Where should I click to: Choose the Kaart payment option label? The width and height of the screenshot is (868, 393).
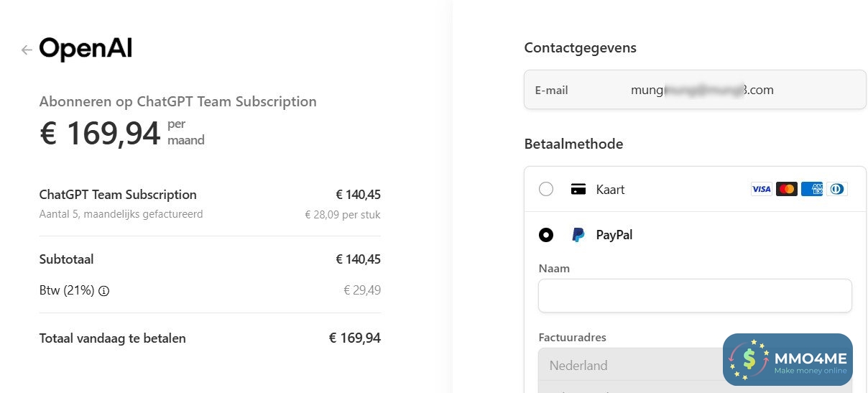tap(610, 190)
